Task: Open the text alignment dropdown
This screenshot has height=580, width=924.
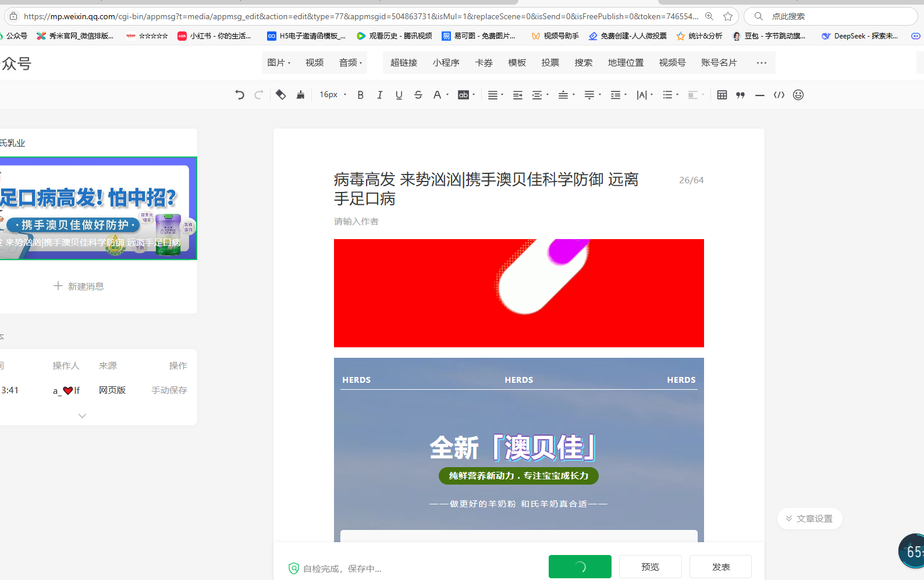Action: (495, 95)
